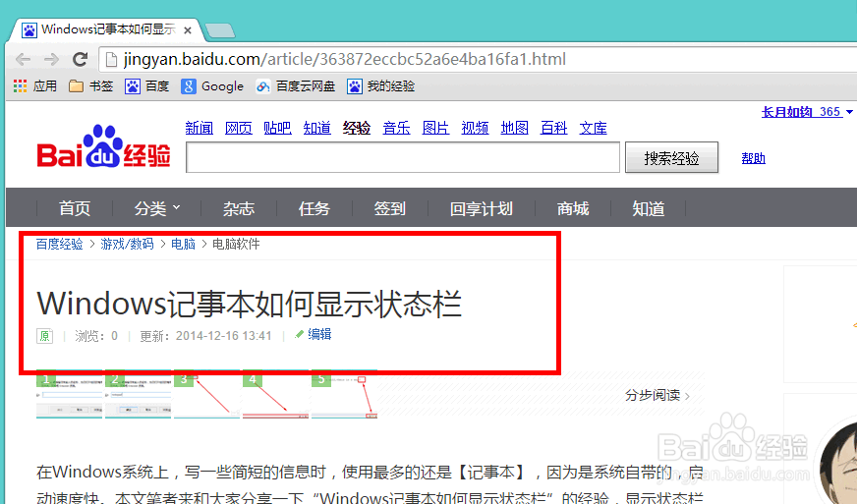Open the 帮助 help link
This screenshot has width=857, height=504.
point(753,158)
